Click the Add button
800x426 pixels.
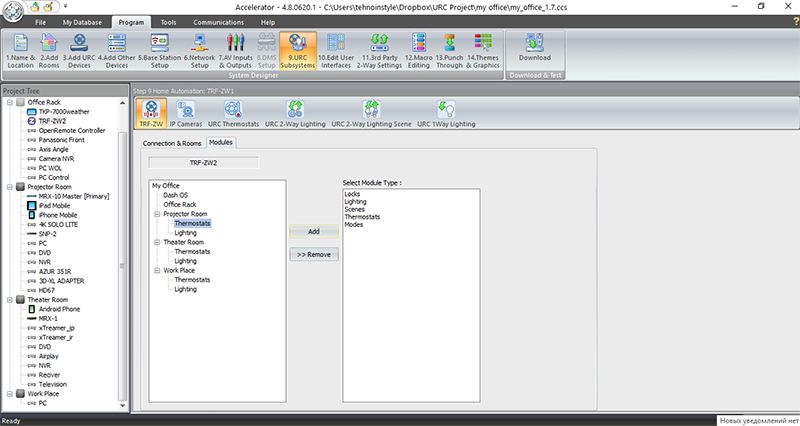(313, 231)
